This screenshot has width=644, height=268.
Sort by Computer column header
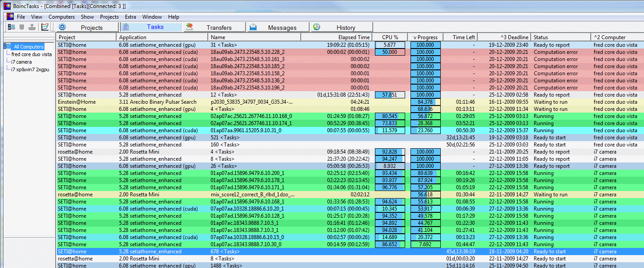(617, 37)
